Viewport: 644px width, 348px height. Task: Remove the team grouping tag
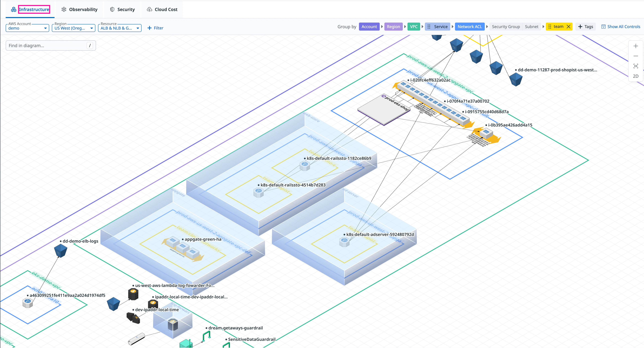coord(569,27)
